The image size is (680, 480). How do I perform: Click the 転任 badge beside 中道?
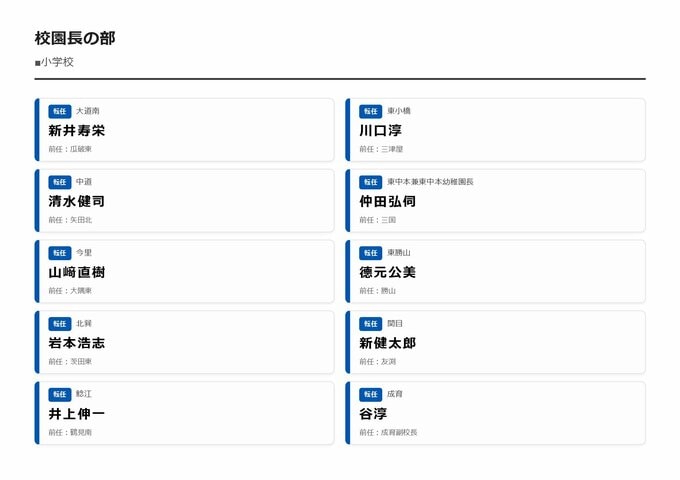(x=60, y=182)
